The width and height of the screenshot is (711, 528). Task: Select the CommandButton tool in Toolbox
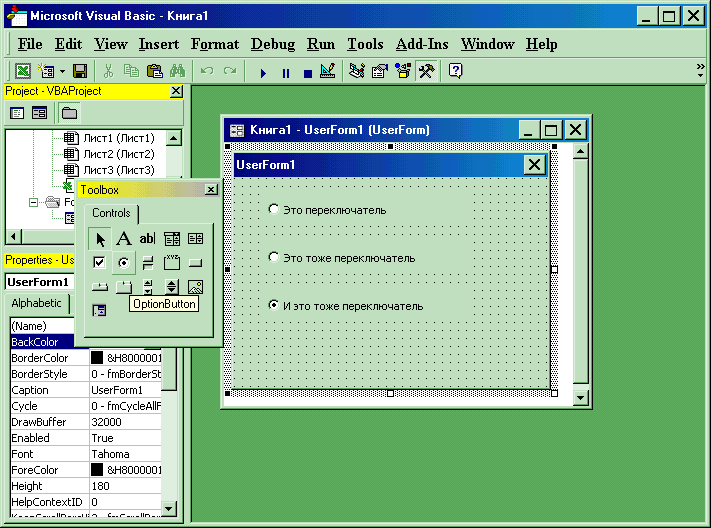195,263
